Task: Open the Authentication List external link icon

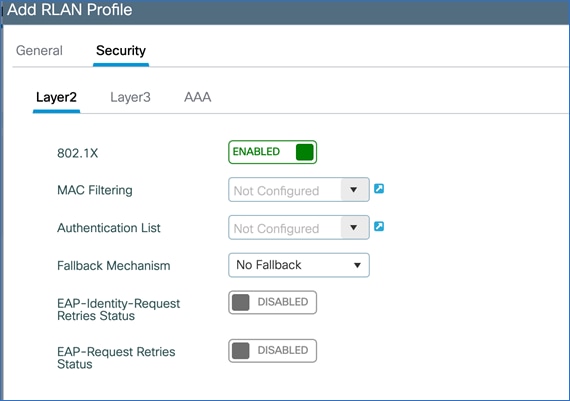Action: (379, 226)
